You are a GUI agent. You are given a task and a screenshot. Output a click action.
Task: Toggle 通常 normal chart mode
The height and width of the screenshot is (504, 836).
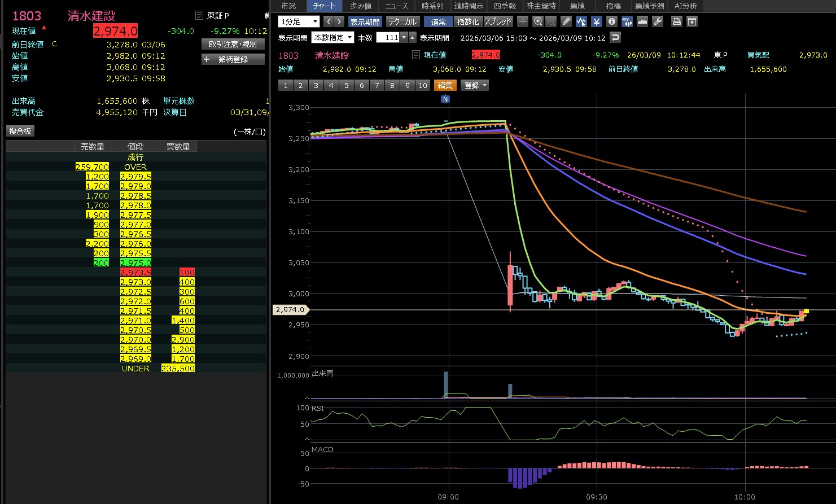click(x=438, y=21)
